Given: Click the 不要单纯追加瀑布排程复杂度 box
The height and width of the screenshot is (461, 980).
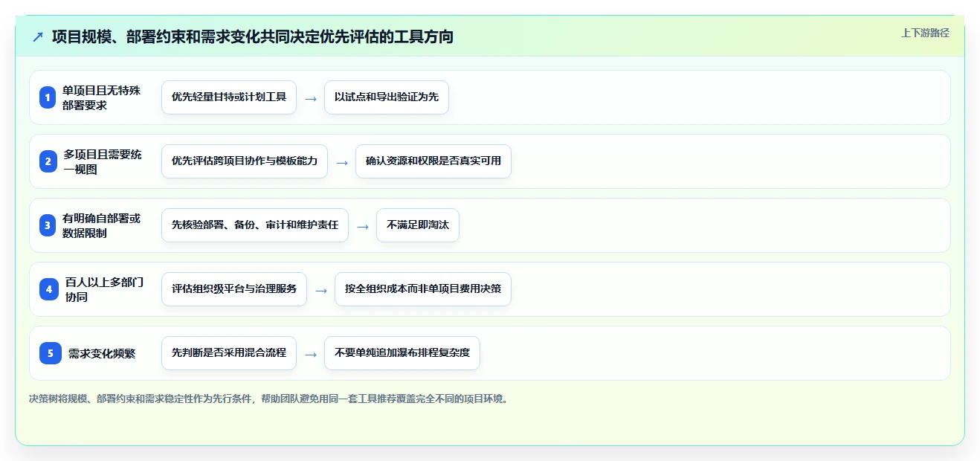Looking at the screenshot, I should [402, 353].
